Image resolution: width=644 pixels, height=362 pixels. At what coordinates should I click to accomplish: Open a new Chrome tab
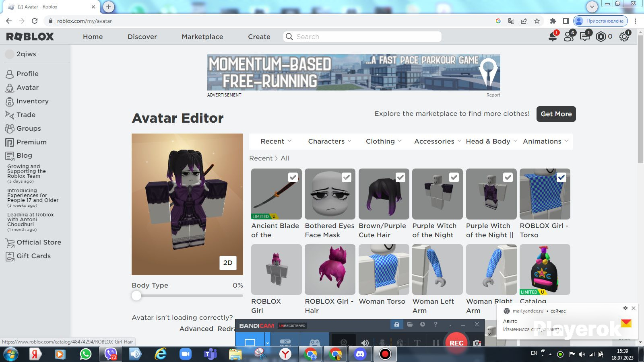pos(109,7)
